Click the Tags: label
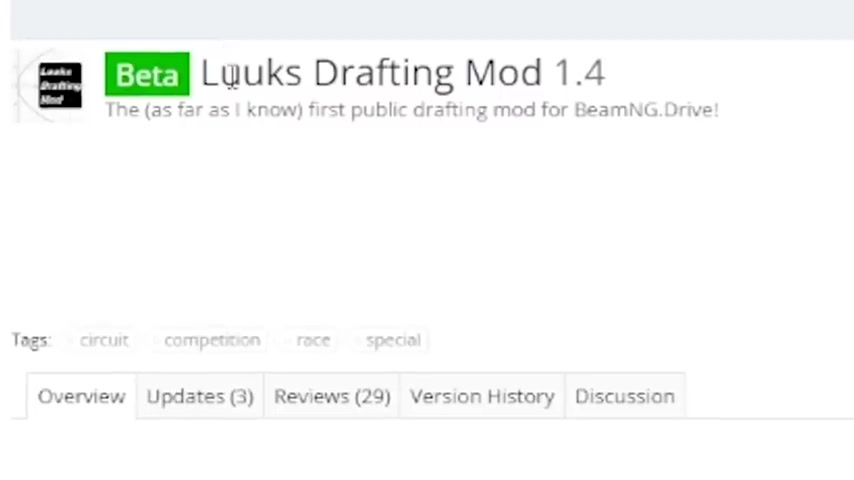The height and width of the screenshot is (480, 854). click(32, 340)
